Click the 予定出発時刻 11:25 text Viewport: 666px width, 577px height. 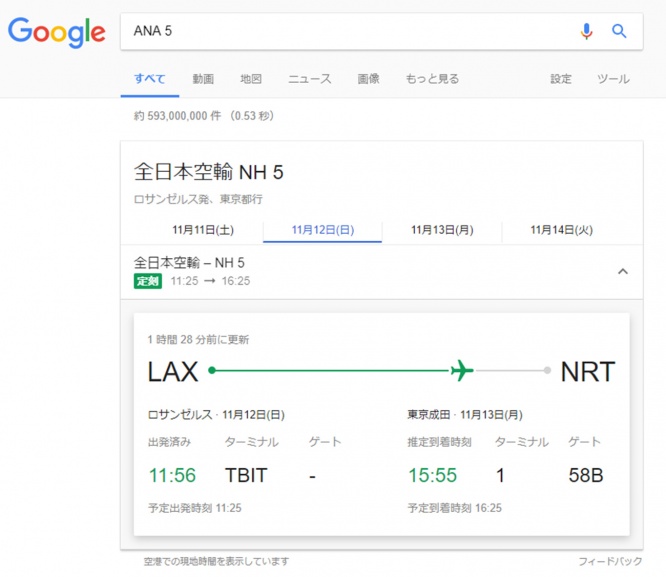tap(195, 508)
